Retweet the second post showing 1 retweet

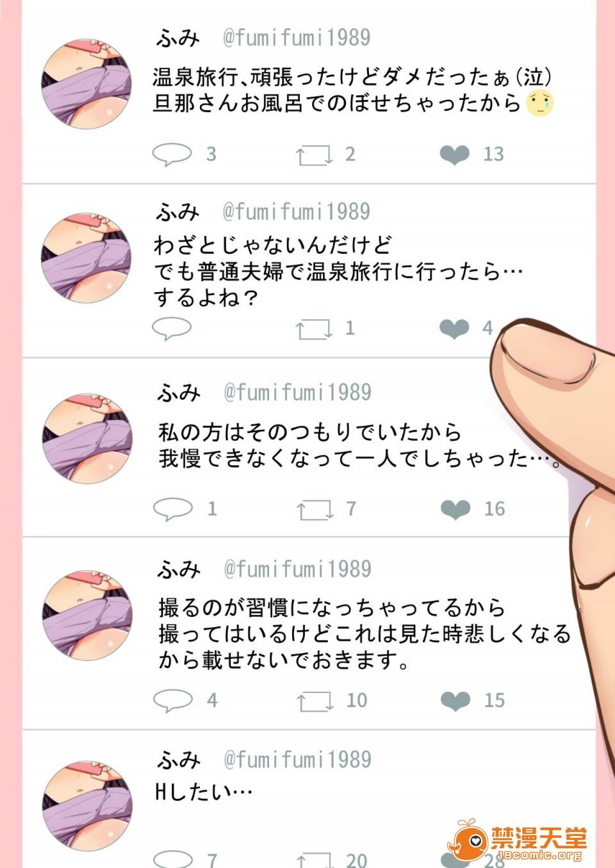pyautogui.click(x=314, y=329)
